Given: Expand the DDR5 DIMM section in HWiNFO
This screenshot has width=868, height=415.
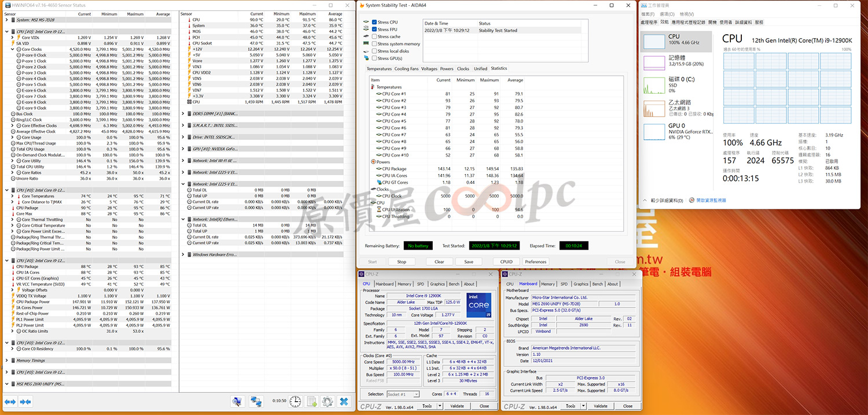Looking at the screenshot, I should click(183, 113).
